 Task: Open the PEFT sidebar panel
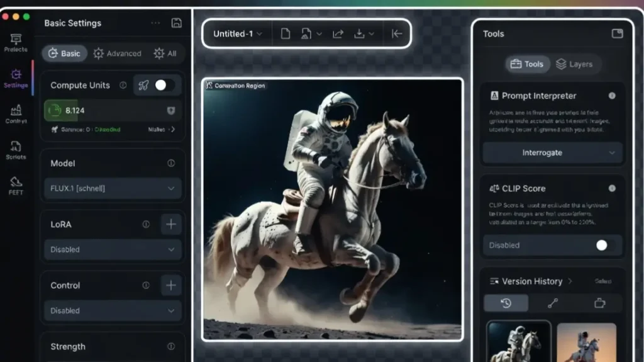[x=16, y=186]
